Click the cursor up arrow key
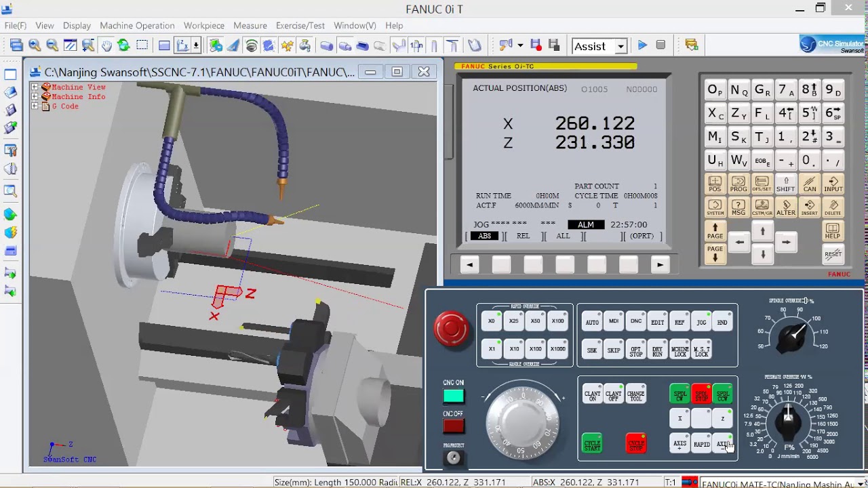This screenshot has height=488, width=868. pos(763,231)
